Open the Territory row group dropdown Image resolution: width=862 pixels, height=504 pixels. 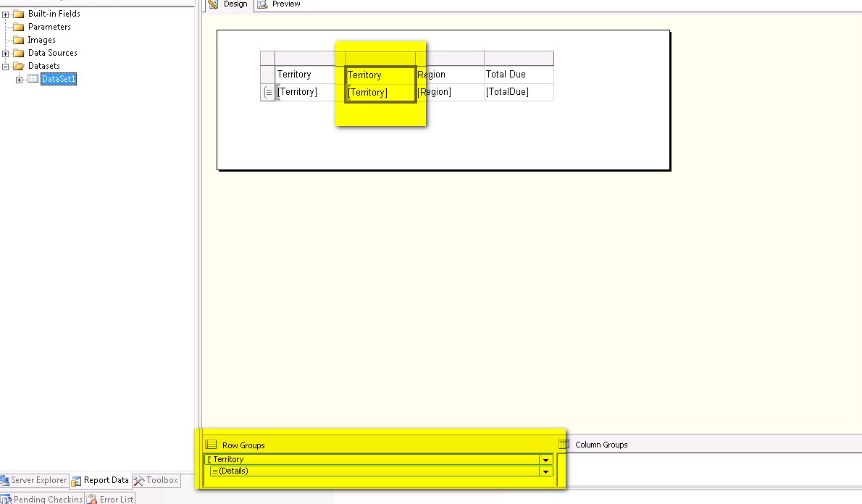coord(545,458)
